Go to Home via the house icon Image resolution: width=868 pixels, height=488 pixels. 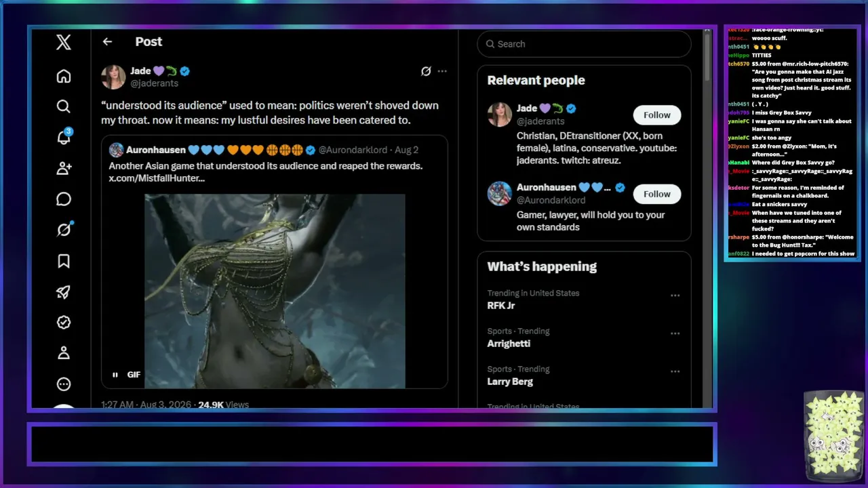64,76
